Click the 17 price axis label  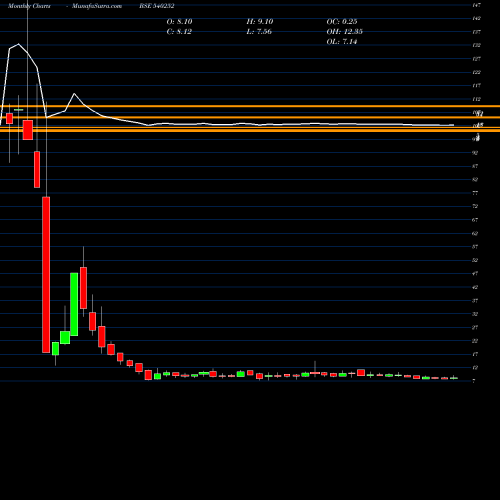click(475, 354)
